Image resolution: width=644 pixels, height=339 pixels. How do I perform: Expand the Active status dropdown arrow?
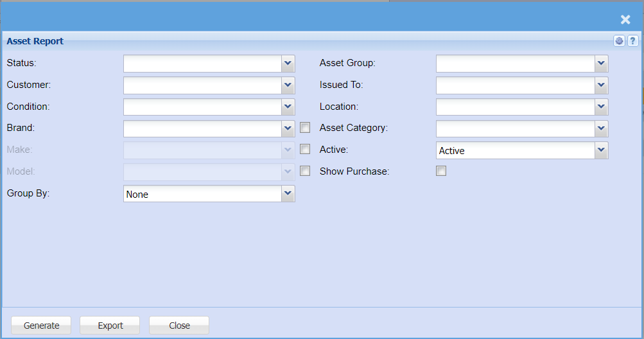[601, 150]
